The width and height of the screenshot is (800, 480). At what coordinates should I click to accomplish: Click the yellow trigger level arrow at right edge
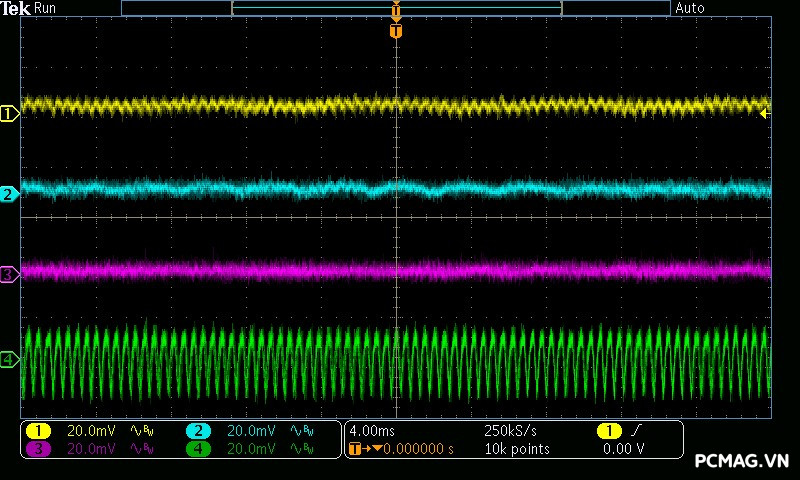(765, 114)
